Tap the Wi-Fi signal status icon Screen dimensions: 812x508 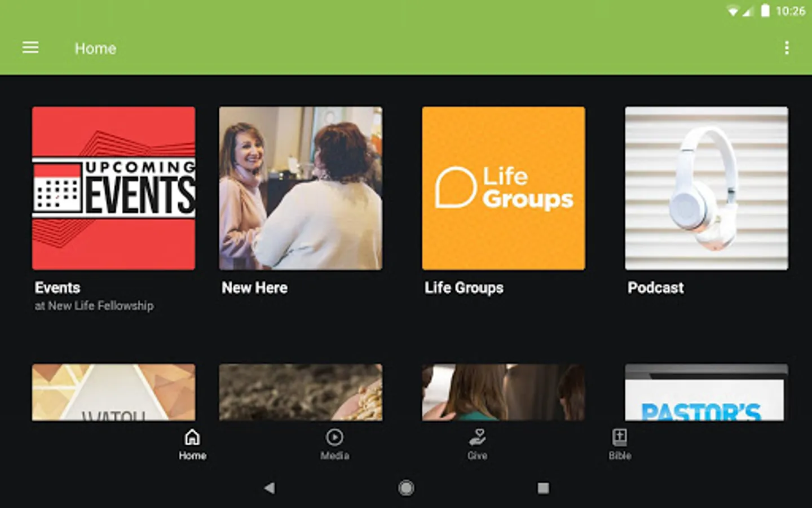(733, 11)
